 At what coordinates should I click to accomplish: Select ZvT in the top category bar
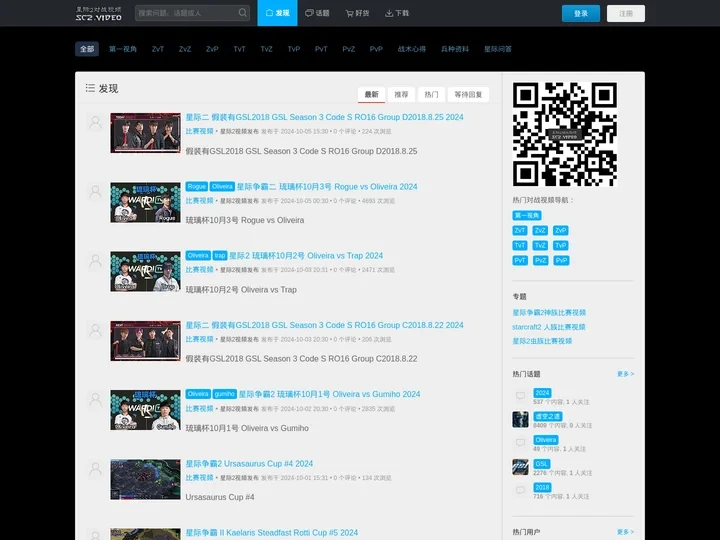pos(158,49)
